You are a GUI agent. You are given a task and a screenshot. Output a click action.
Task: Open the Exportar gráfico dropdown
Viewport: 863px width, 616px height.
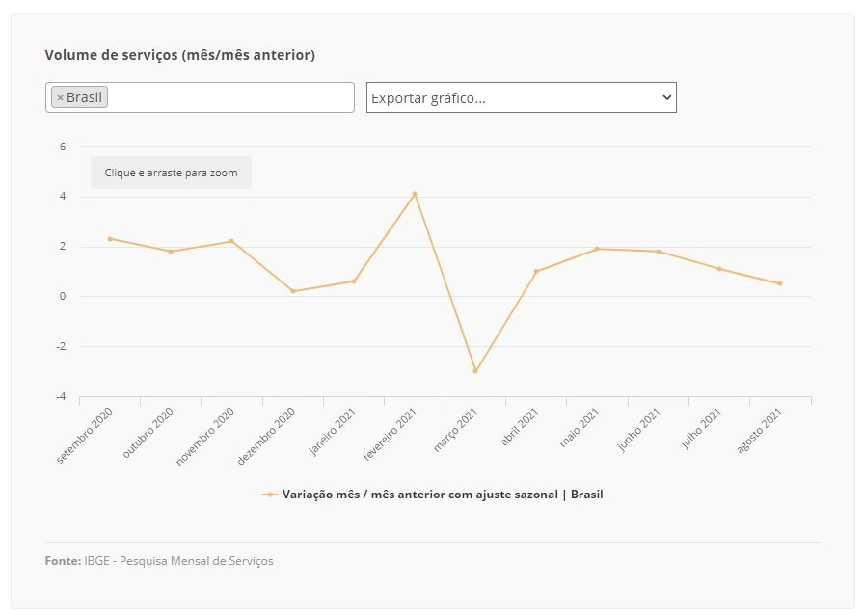(x=522, y=97)
